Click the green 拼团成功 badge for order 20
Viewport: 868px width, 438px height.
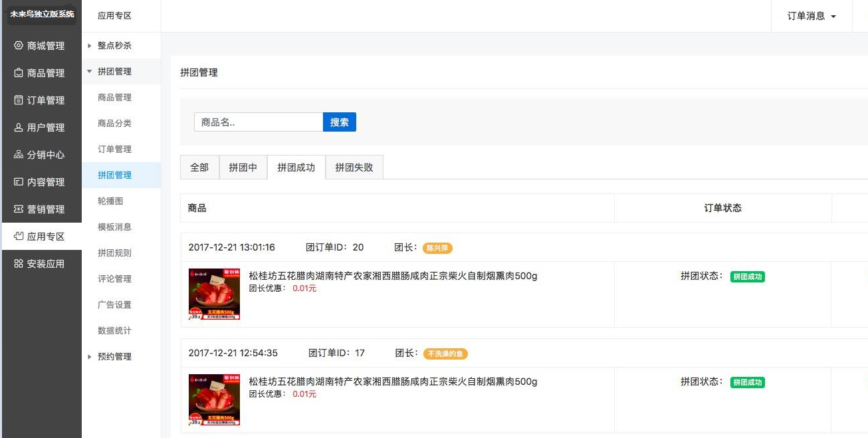pos(748,277)
